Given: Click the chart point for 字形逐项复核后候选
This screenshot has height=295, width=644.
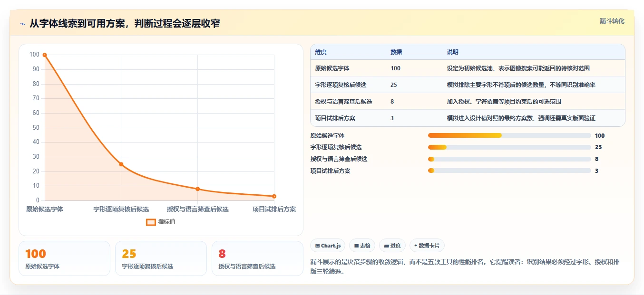Looking at the screenshot, I should coord(121,164).
